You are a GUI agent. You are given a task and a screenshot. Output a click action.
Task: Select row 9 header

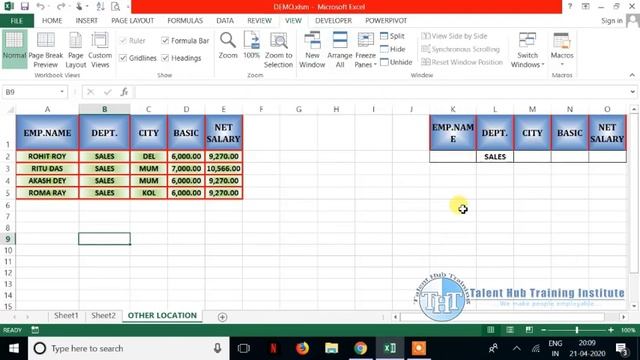click(8, 239)
